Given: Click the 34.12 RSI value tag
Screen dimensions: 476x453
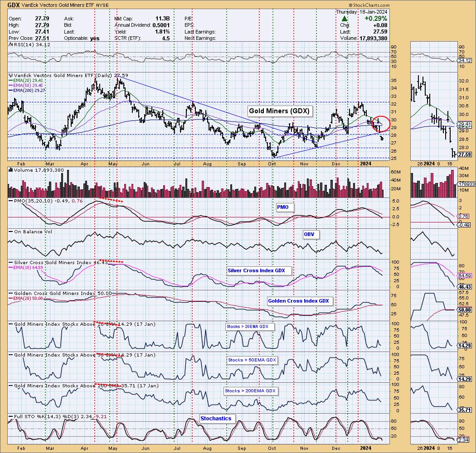Looking at the screenshot, I should 465,60.
